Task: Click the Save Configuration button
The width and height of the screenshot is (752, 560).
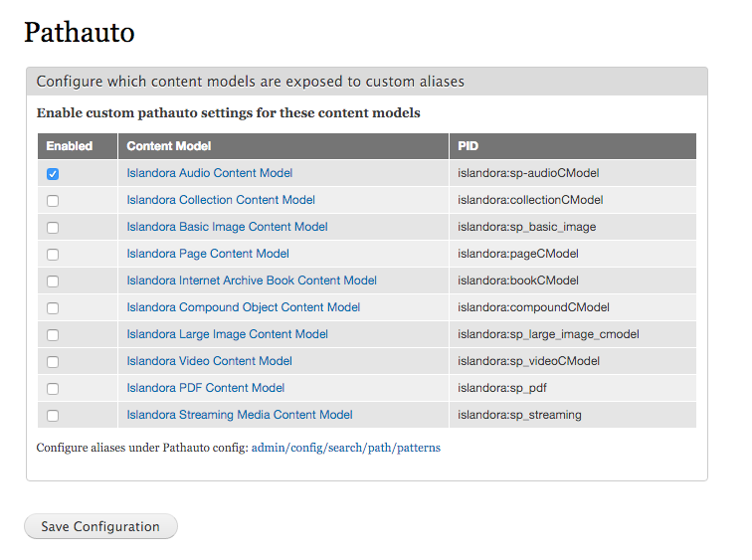Action: coord(100,526)
